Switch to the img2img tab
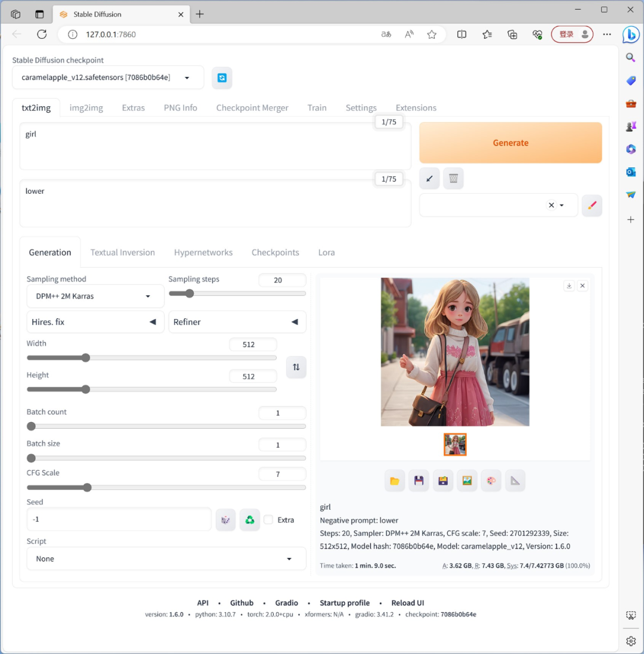Image resolution: width=644 pixels, height=654 pixels. click(86, 108)
